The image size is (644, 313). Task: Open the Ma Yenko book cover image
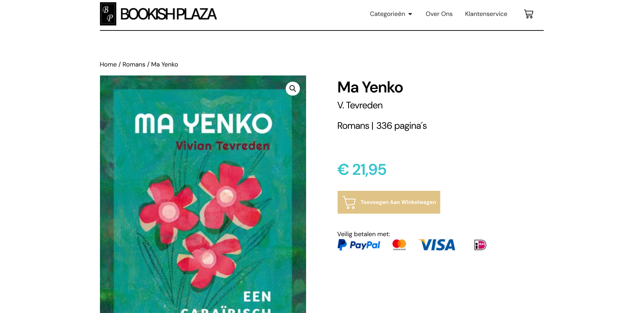pos(203,194)
